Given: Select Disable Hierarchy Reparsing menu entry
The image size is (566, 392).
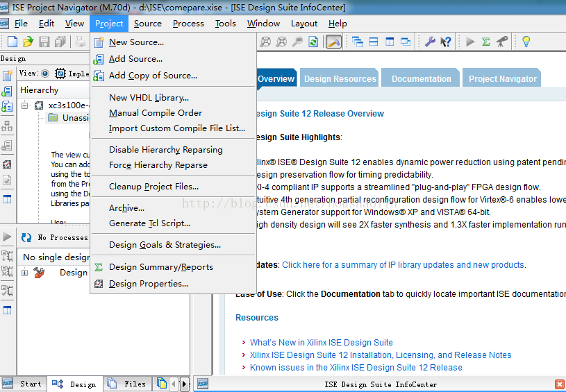Looking at the screenshot, I should click(x=173, y=150).
